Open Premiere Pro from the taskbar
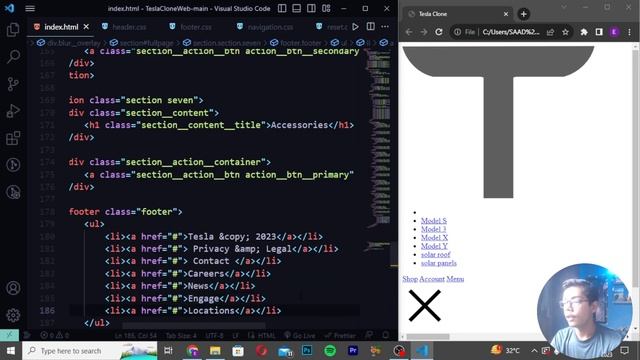This screenshot has width=640, height=360. 353,351
